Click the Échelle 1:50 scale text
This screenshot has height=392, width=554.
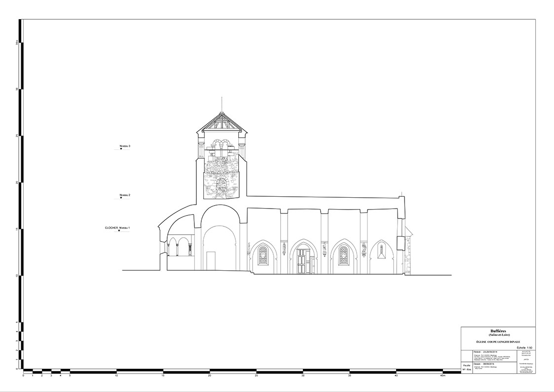tap(524, 348)
